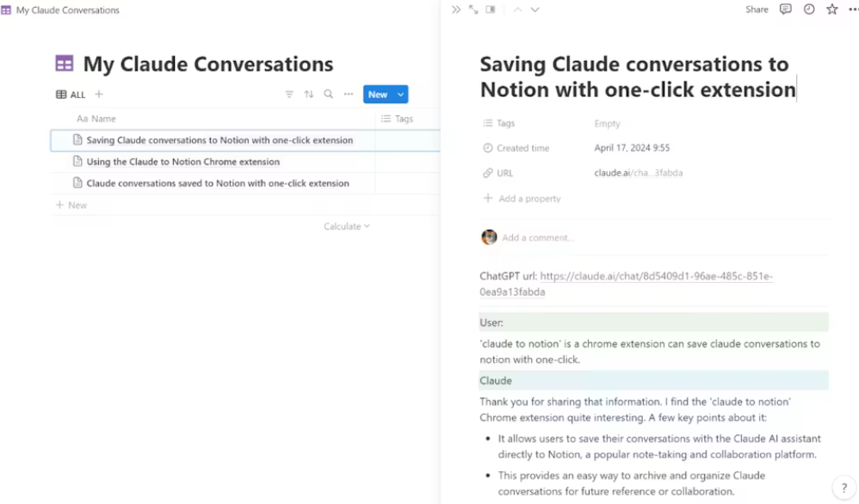Image resolution: width=859 pixels, height=504 pixels.
Task: Open the sort arrows icon
Action: 309,94
